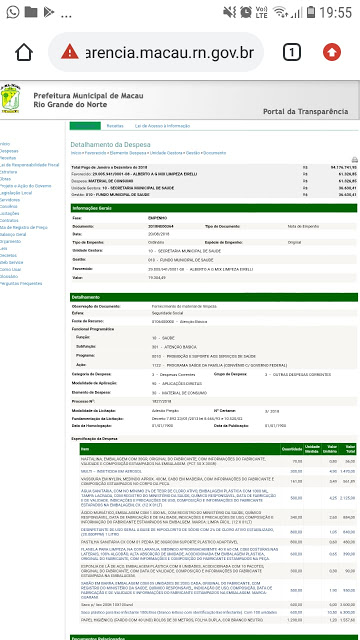Open Como Usar in the sidebar
This screenshot has height=640, width=360.
click(x=11, y=269)
